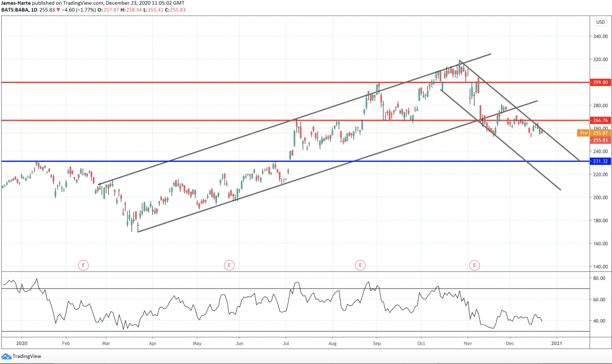Select the 299.80 resistance price label
The image size is (612, 364).
599,82
